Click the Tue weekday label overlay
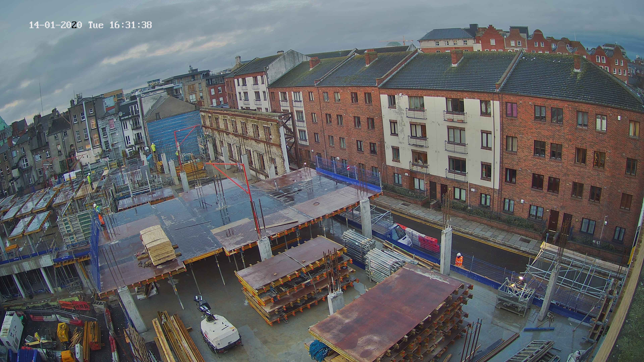 click(x=96, y=25)
